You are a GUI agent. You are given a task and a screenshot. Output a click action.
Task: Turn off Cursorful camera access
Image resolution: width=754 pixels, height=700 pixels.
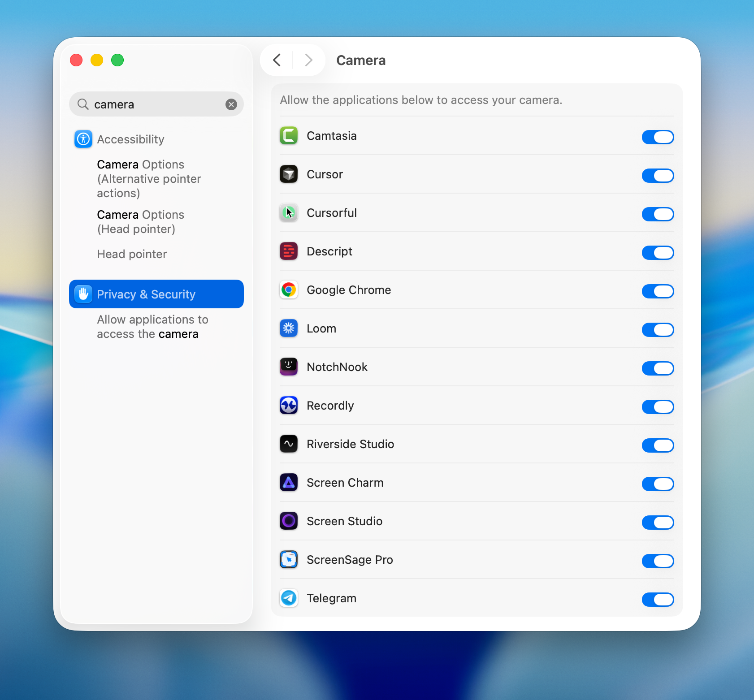(658, 214)
